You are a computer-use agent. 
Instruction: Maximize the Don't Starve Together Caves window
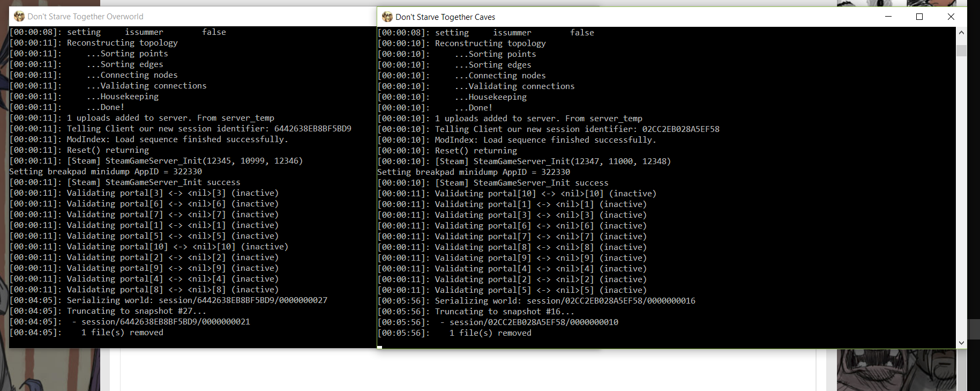click(919, 17)
